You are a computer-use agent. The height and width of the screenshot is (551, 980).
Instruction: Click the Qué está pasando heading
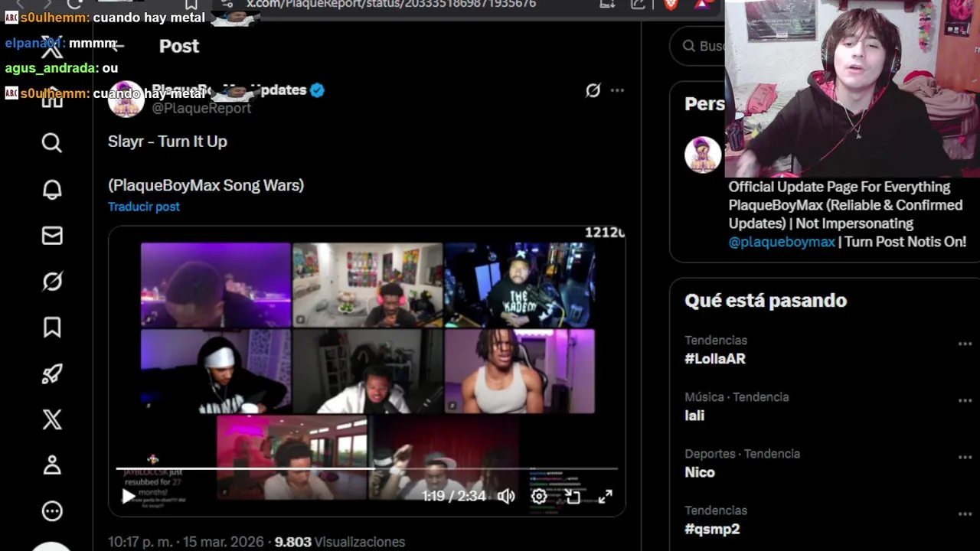pyautogui.click(x=766, y=301)
